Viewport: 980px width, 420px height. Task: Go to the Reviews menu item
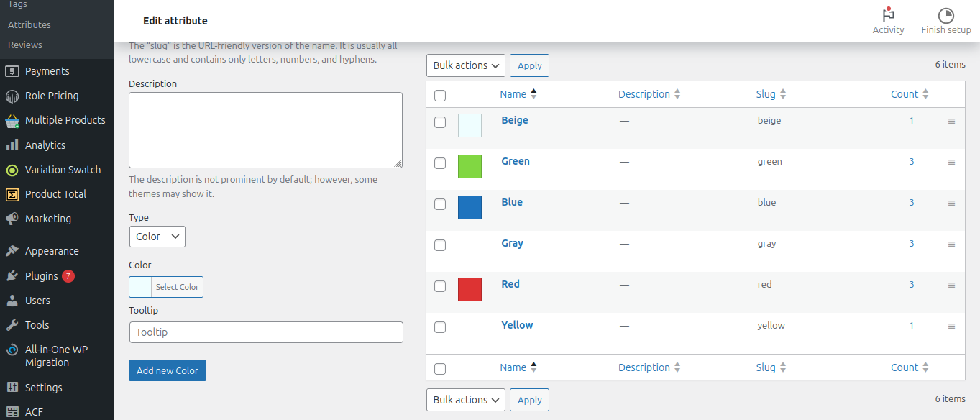24,45
